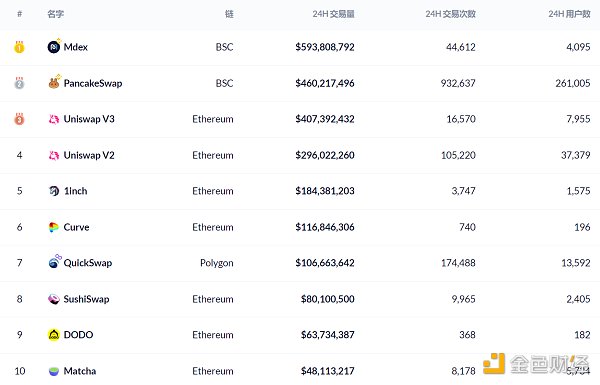Click the bronze third-place medal icon
This screenshot has width=600, height=385.
(19, 119)
